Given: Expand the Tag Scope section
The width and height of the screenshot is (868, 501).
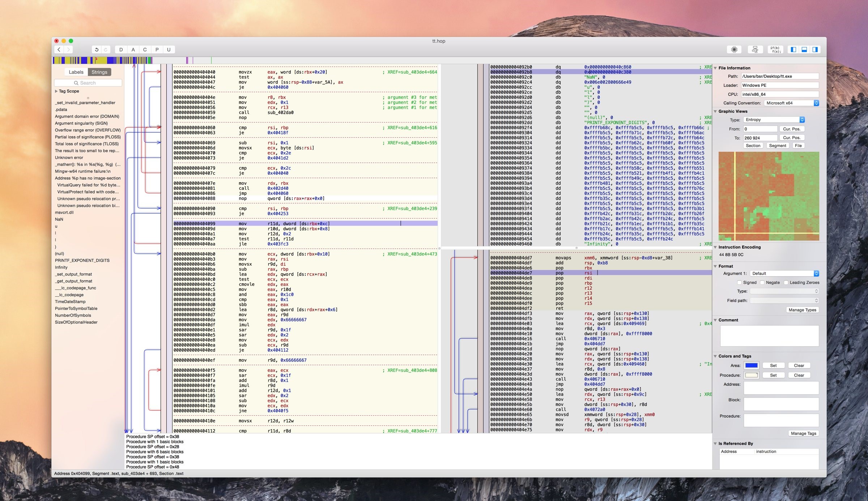Looking at the screenshot, I should (x=56, y=91).
